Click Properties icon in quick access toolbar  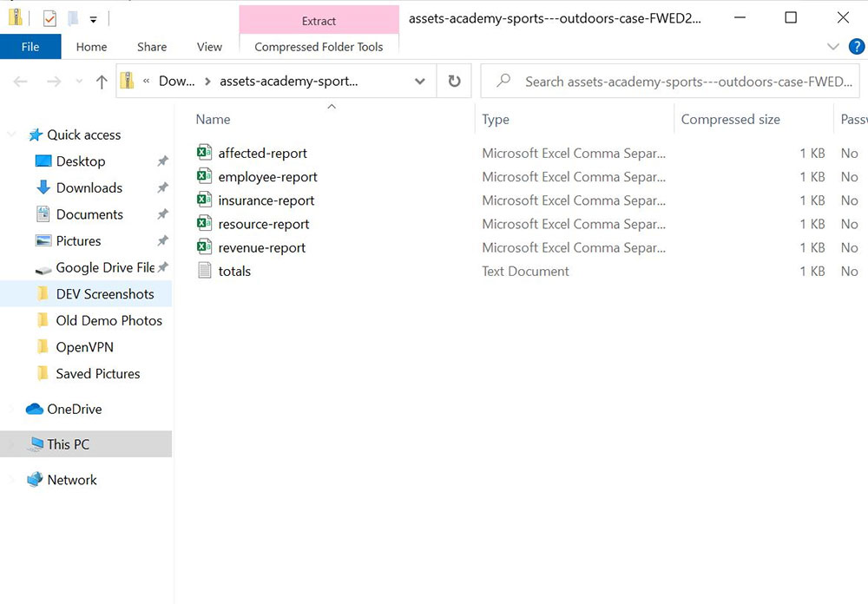pyautogui.click(x=49, y=18)
